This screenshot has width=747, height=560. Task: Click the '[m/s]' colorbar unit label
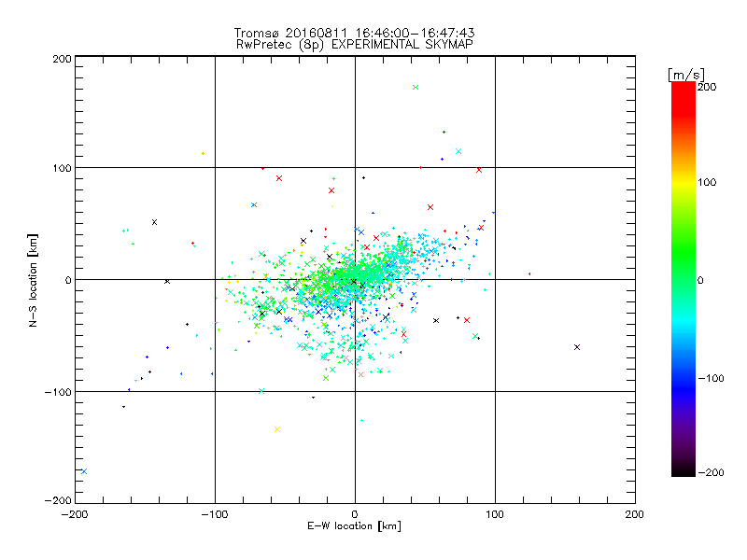tap(686, 75)
